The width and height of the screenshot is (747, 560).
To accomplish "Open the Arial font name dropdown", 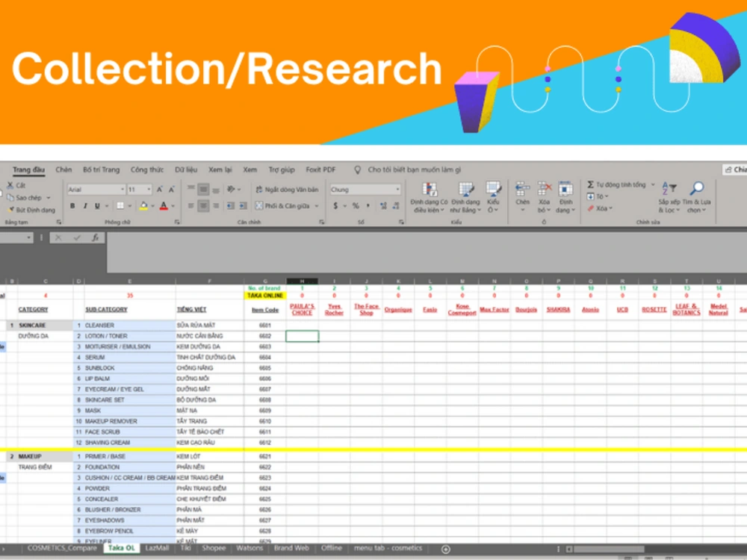I will [x=123, y=190].
